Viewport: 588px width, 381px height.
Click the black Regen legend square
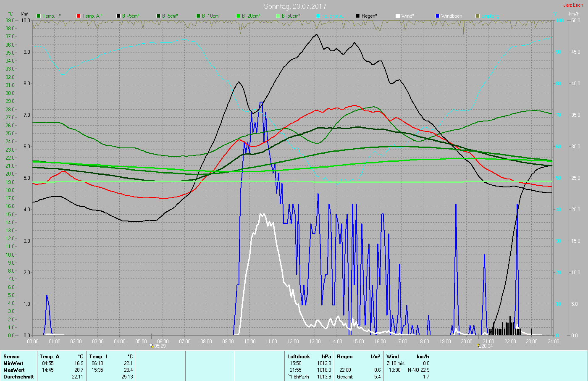coord(358,16)
